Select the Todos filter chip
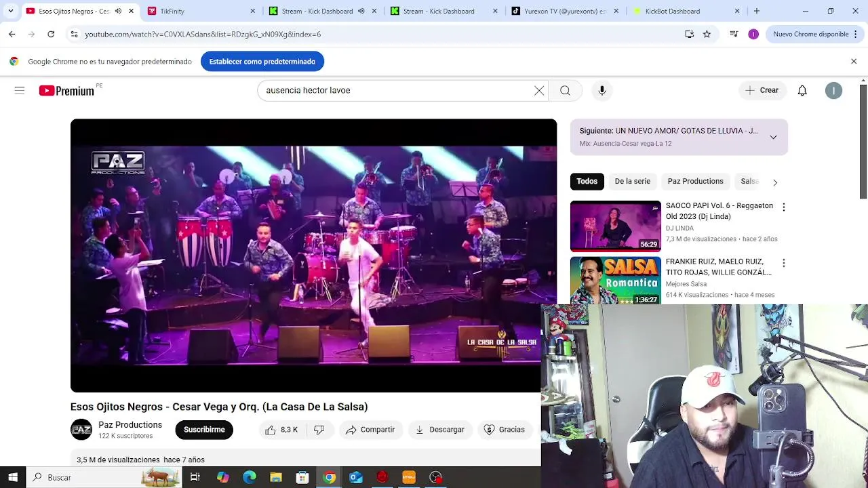The height and width of the screenshot is (488, 868). tap(587, 181)
